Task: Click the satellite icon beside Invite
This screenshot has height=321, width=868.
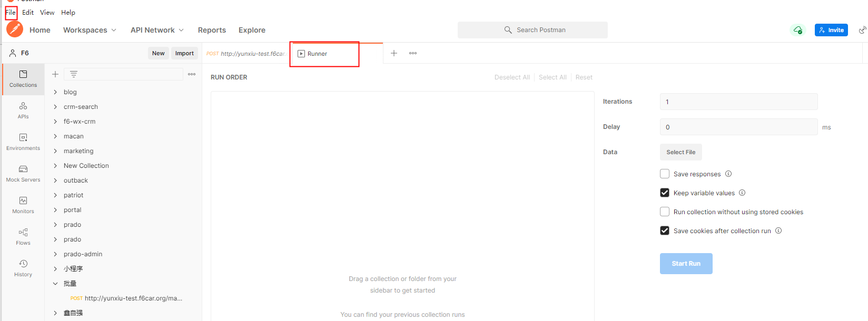Action: pos(862,30)
